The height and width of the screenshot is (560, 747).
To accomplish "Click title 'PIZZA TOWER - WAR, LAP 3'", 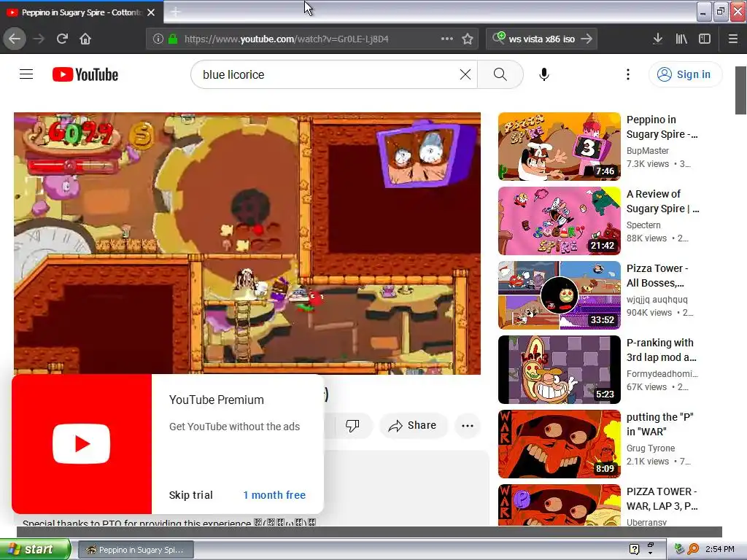I will coord(662,499).
